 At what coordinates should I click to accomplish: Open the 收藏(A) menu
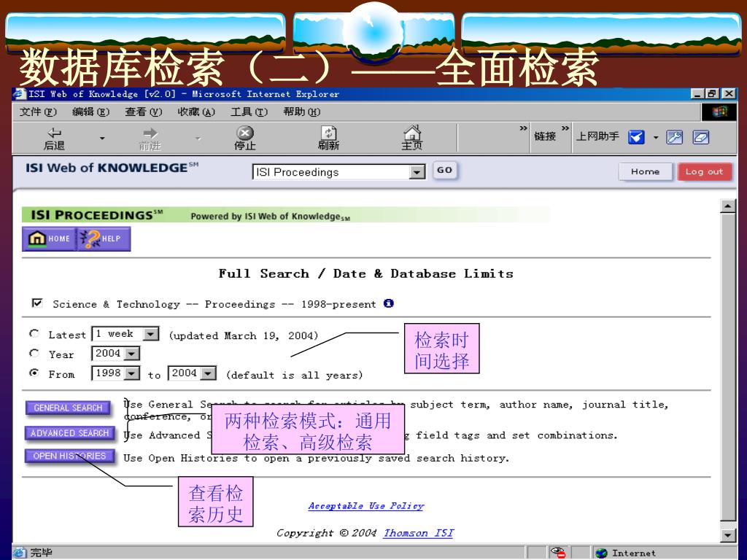point(196,112)
